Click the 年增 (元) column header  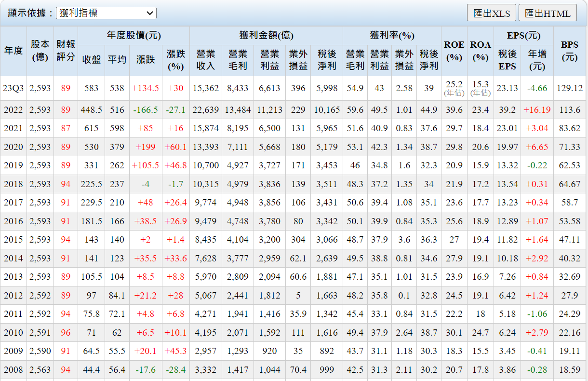(537, 60)
